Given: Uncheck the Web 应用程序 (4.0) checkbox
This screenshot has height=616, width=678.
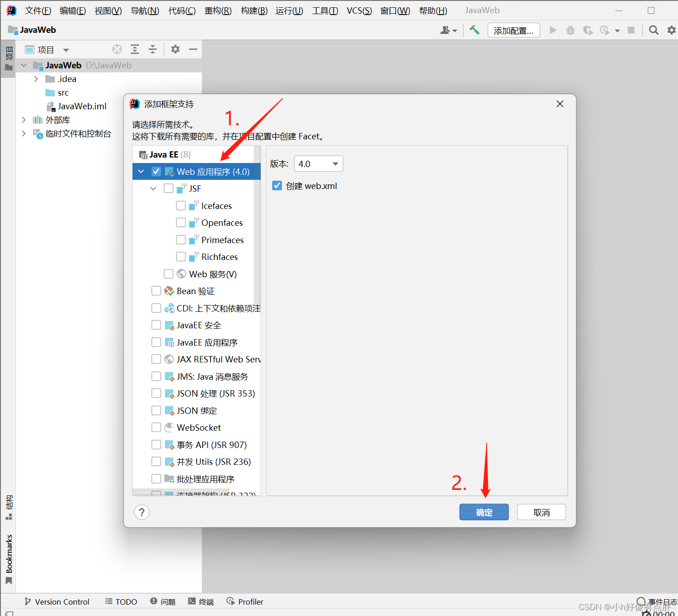Looking at the screenshot, I should (156, 172).
